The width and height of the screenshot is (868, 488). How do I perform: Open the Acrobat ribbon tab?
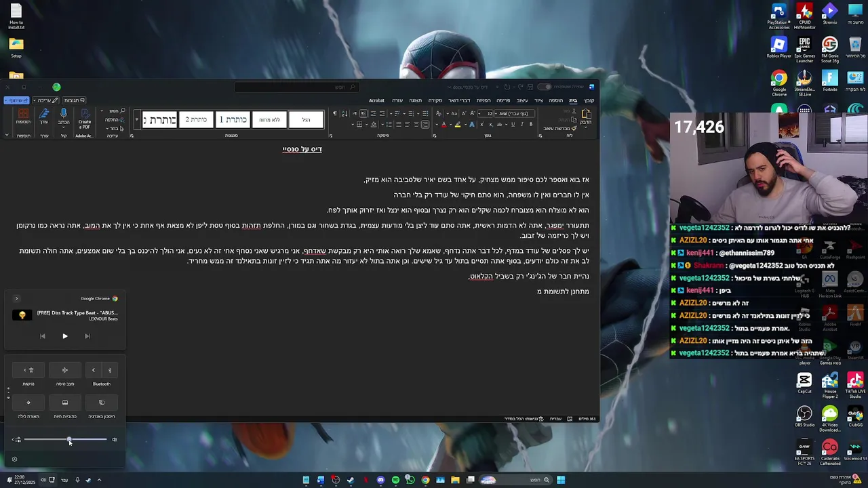coord(376,100)
